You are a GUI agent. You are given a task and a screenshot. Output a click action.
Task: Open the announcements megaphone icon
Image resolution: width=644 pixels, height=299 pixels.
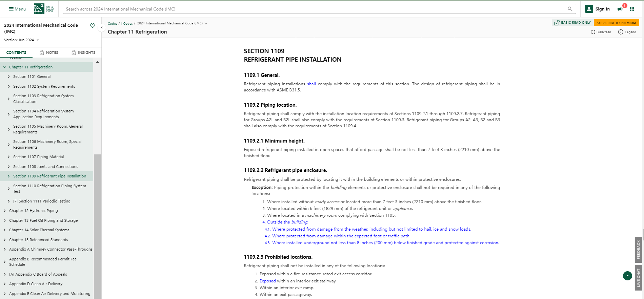(620, 9)
